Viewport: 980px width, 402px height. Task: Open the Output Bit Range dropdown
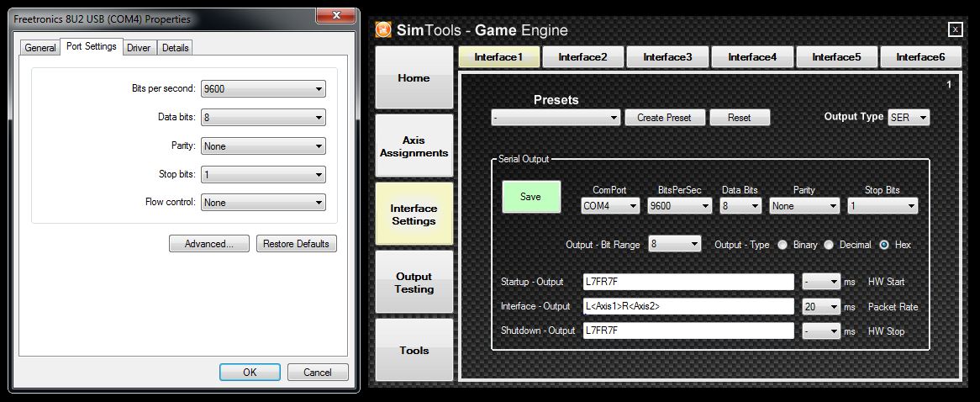tap(674, 244)
